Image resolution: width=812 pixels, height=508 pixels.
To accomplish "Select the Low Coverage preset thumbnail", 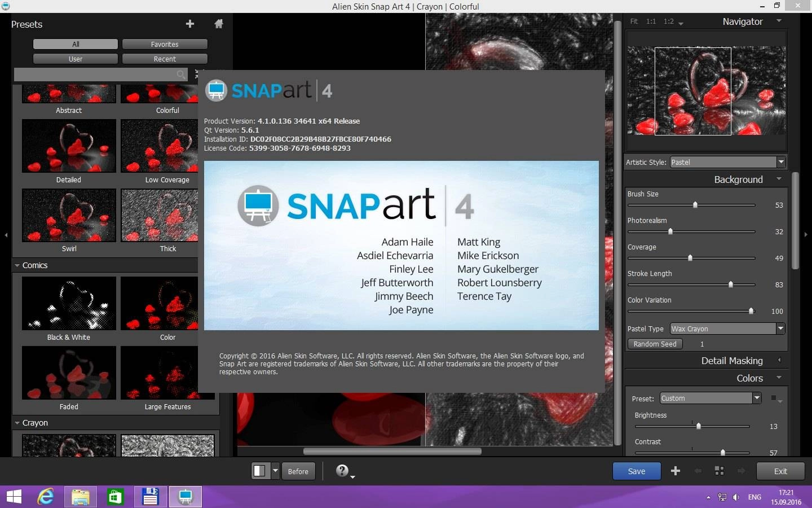I will click(160, 146).
